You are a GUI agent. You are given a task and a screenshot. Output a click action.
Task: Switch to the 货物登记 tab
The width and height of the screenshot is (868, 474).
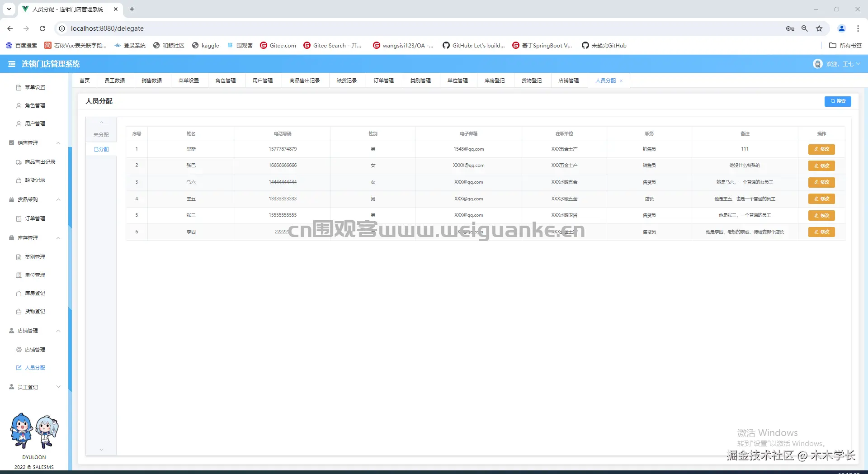coord(532,81)
